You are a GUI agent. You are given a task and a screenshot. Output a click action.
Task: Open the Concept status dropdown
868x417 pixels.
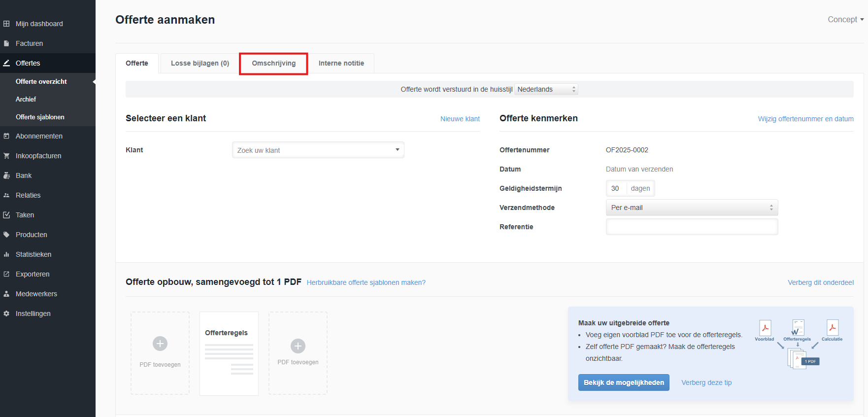point(845,20)
